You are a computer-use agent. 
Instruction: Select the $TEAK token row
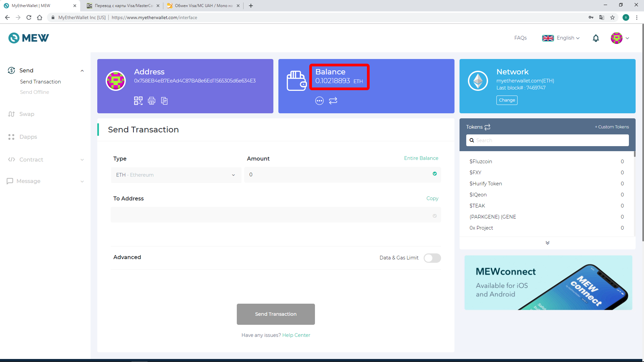(x=547, y=206)
